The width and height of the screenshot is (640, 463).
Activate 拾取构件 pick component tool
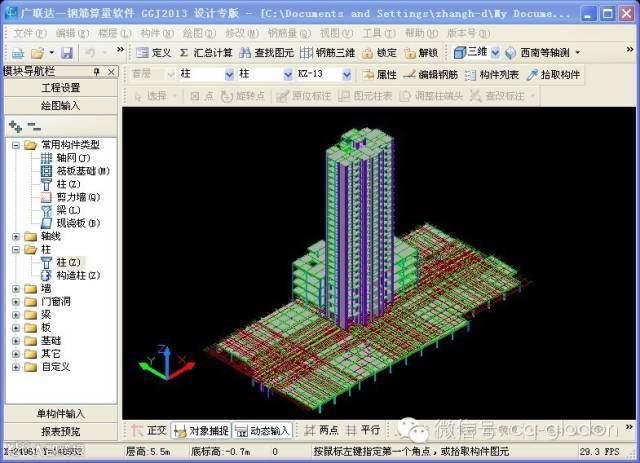[553, 74]
